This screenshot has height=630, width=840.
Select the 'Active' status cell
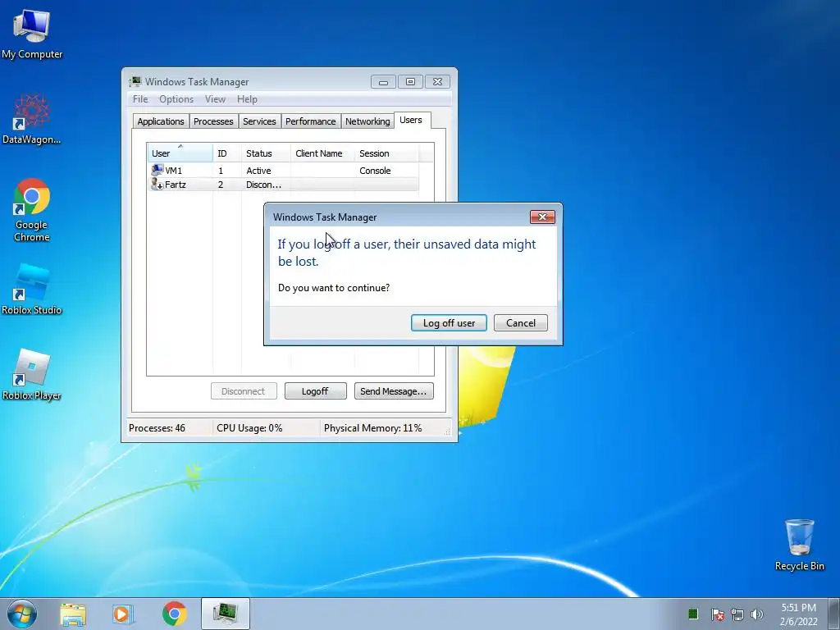pyautogui.click(x=258, y=171)
